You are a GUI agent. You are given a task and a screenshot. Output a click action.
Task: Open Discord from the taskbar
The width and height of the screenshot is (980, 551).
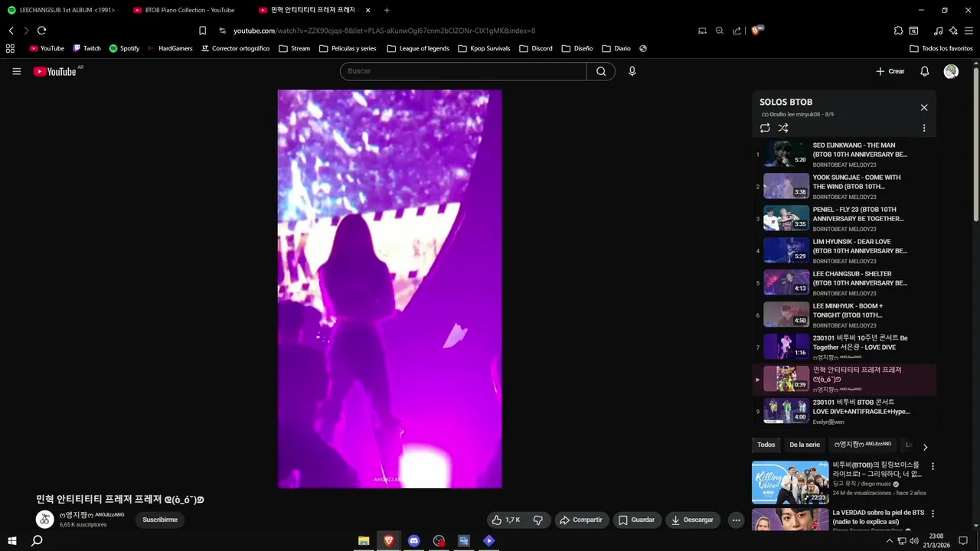414,540
